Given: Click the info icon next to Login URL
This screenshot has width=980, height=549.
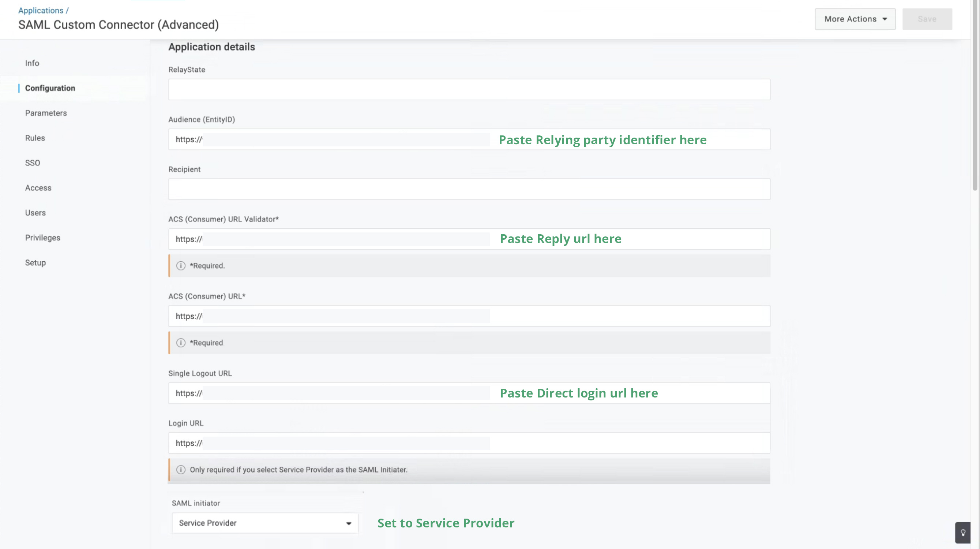Looking at the screenshot, I should pos(180,470).
